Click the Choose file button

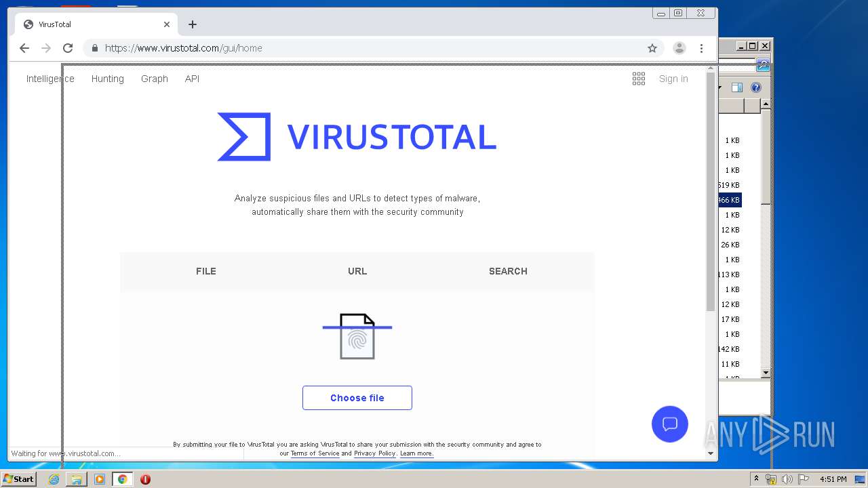(357, 398)
